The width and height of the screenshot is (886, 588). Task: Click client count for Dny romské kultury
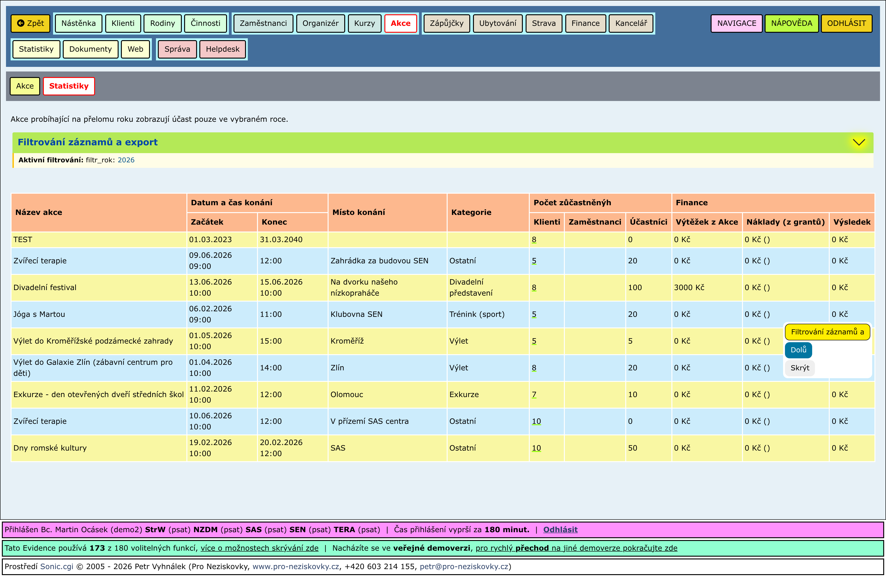coord(536,448)
